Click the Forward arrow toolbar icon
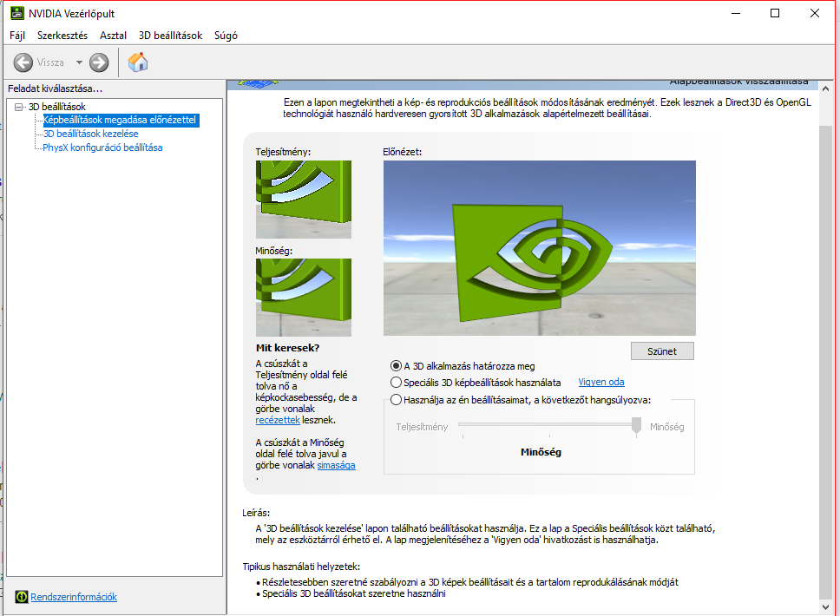The height and width of the screenshot is (616, 840). tap(99, 62)
